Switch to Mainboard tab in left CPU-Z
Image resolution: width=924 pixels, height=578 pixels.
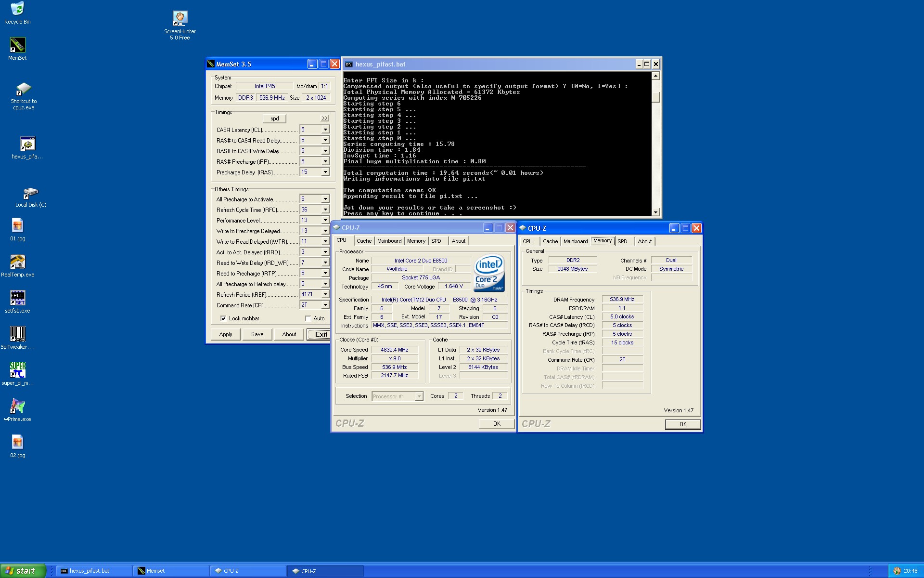(x=389, y=241)
